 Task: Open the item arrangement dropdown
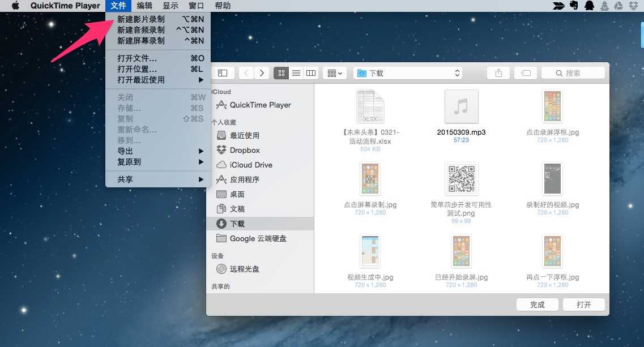point(335,73)
